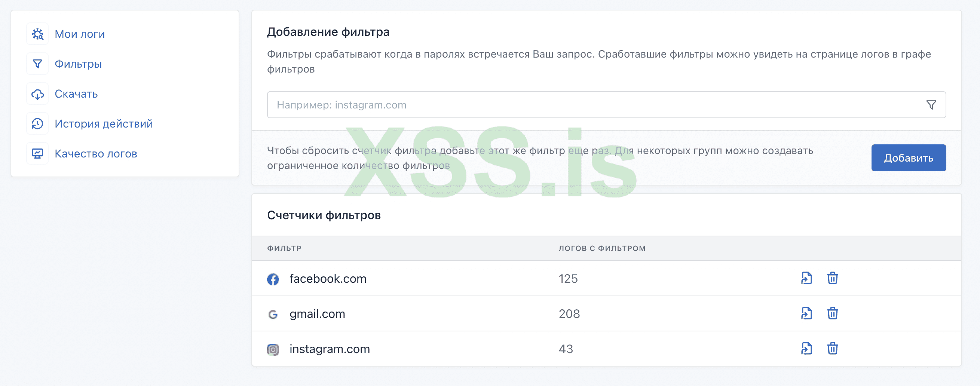The width and height of the screenshot is (980, 386).
Task: Click the Качество логов monitor icon
Action: [x=37, y=154]
